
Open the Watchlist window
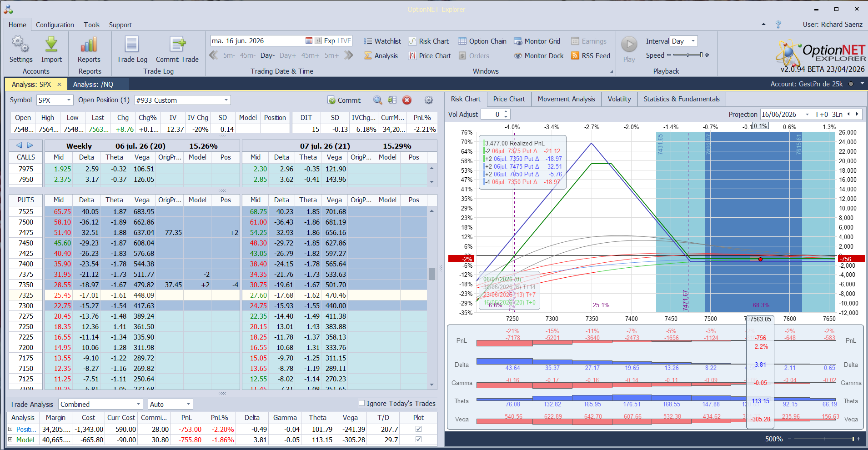[x=382, y=41]
